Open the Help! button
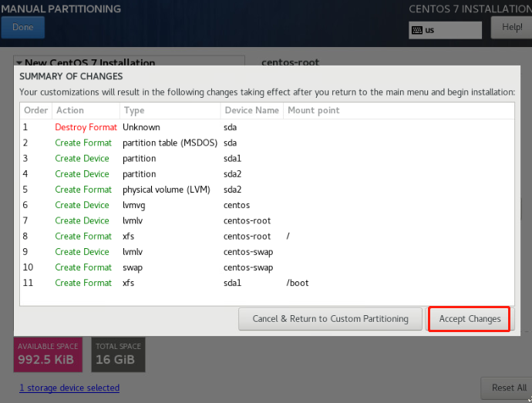532x403 pixels. pyautogui.click(x=512, y=27)
